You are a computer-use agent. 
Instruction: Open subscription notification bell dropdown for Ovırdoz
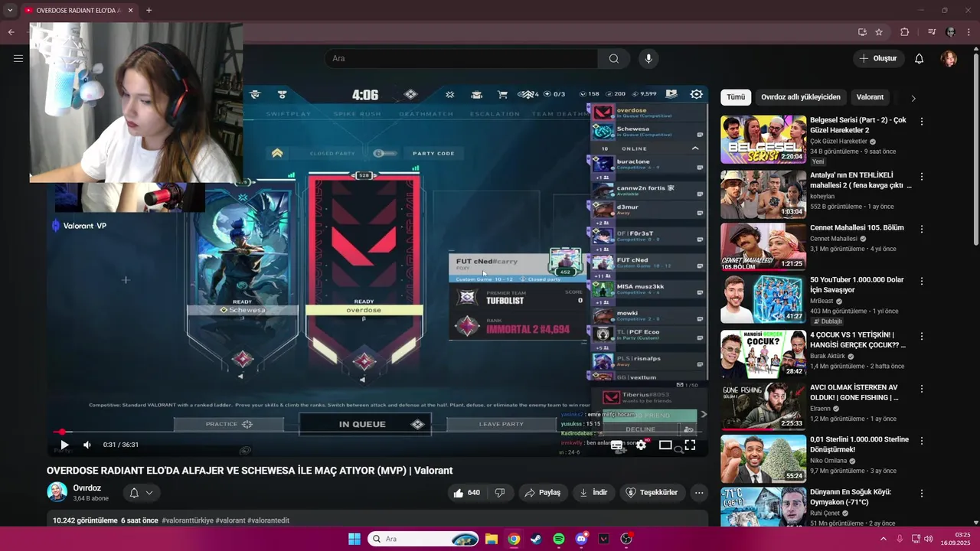pyautogui.click(x=142, y=493)
